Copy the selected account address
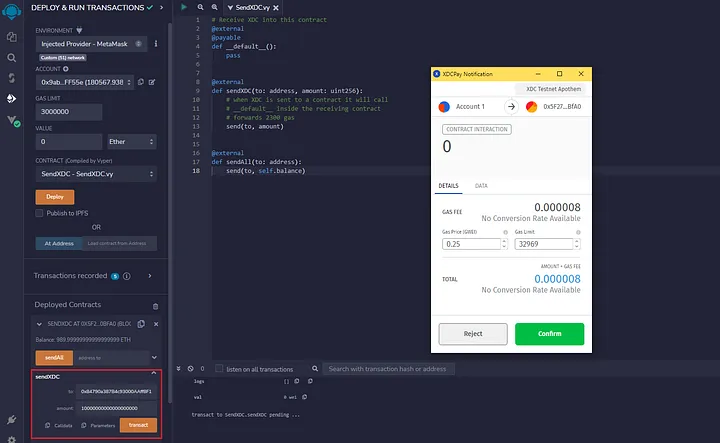The image size is (720, 443). coord(141,82)
